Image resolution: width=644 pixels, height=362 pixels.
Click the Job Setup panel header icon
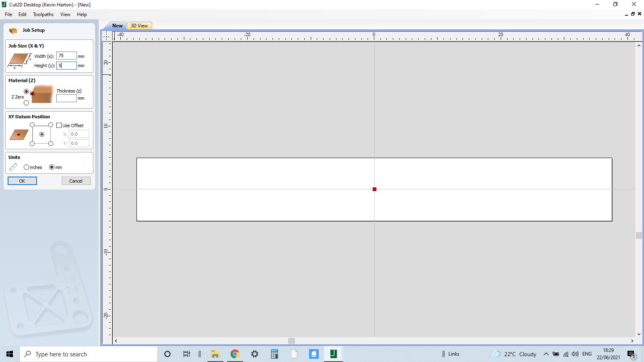coord(13,30)
